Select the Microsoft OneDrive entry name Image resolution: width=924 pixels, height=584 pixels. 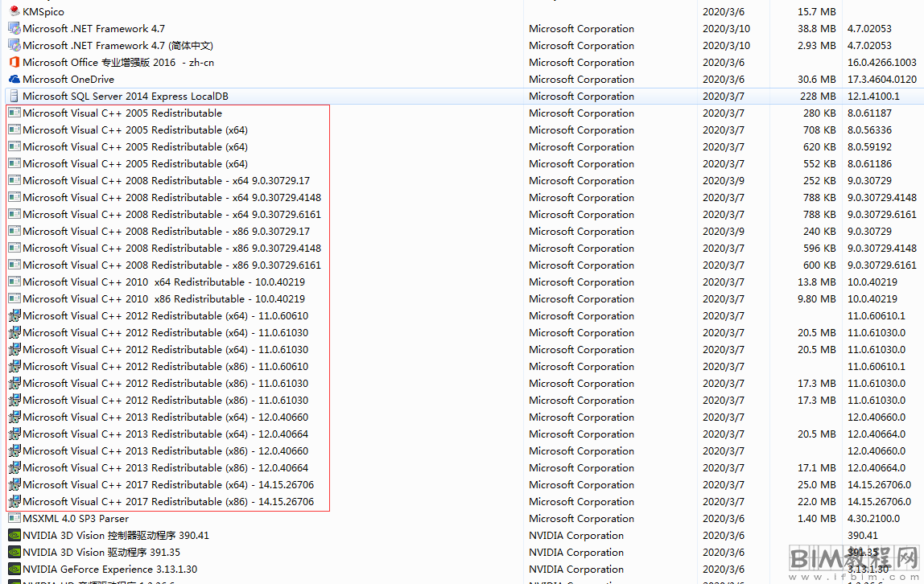(68, 80)
